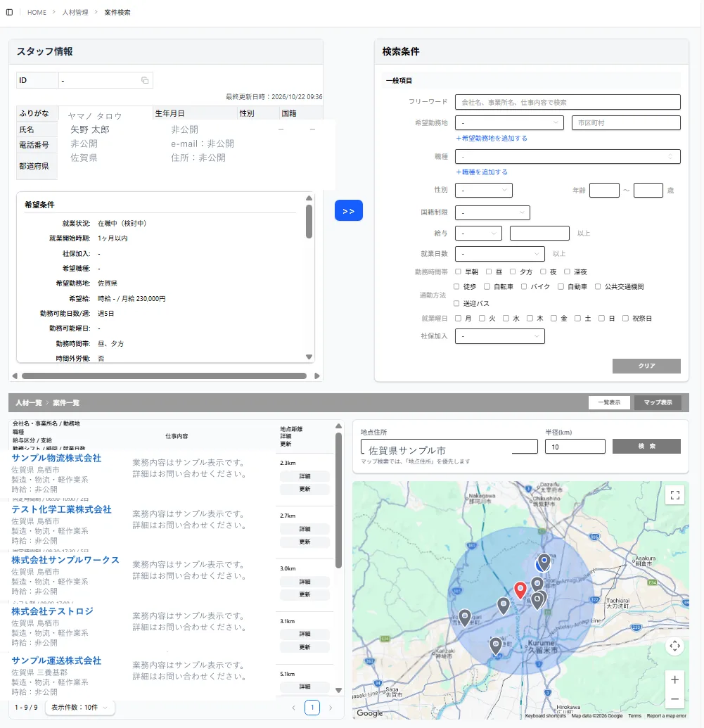The height and width of the screenshot is (728, 704).
Task: Enable the 自転車 commute checkbox
Action: (x=487, y=286)
